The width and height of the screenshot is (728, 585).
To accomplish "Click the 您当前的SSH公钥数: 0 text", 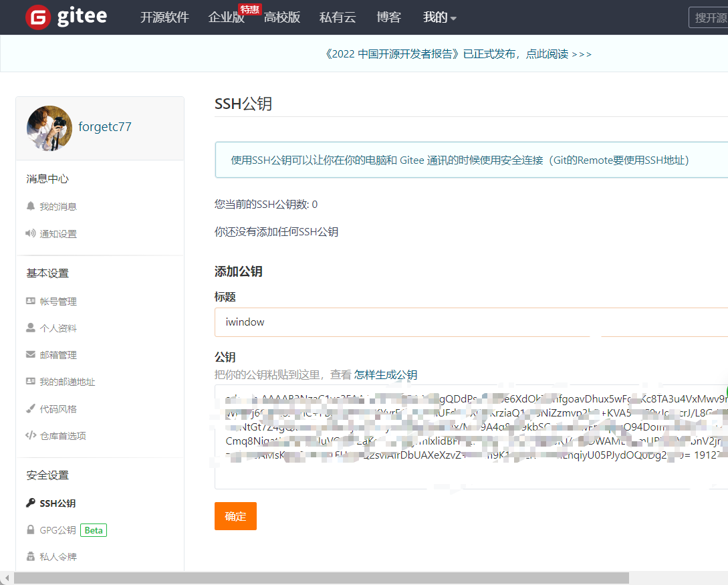I will (266, 205).
